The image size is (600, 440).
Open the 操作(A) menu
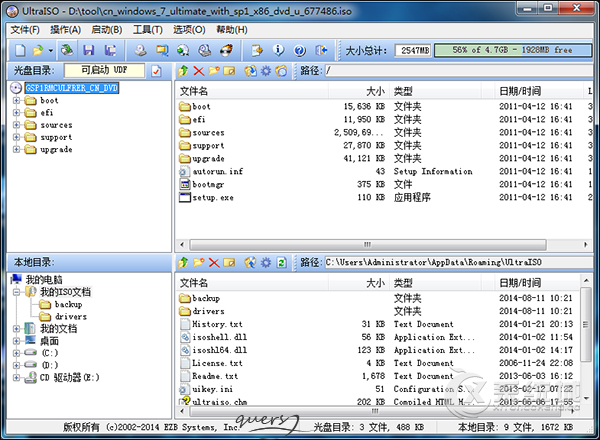pos(65,29)
